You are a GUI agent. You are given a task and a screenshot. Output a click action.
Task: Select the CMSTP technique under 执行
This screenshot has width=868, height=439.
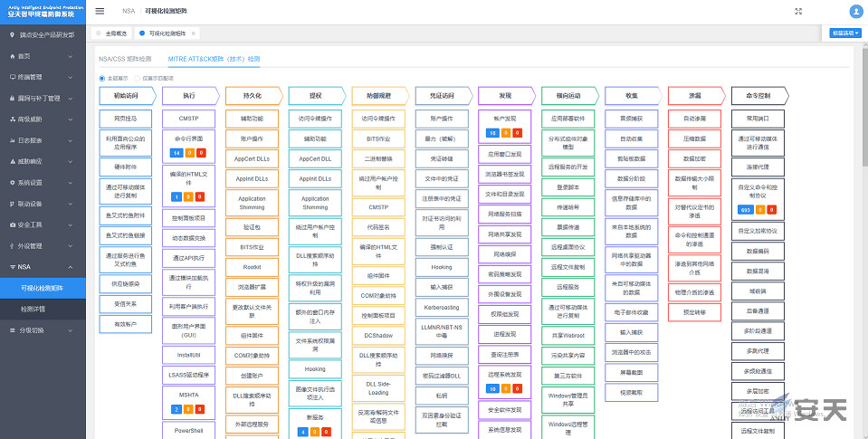tap(189, 119)
